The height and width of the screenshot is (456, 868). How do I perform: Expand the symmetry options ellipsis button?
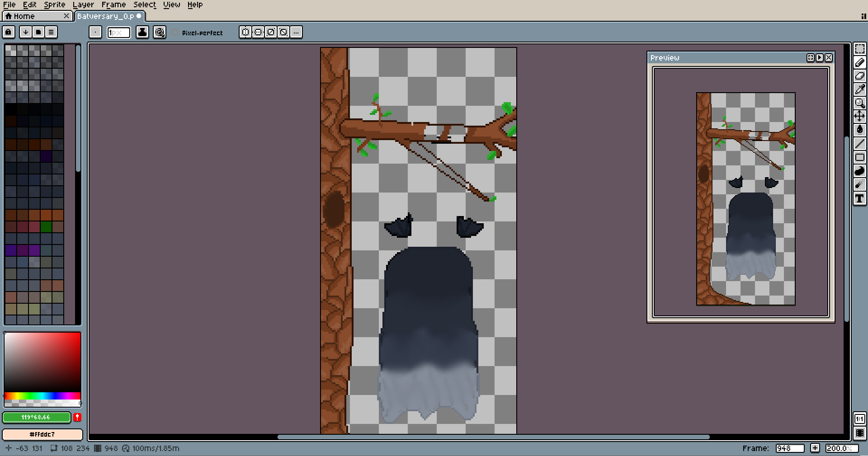point(296,32)
